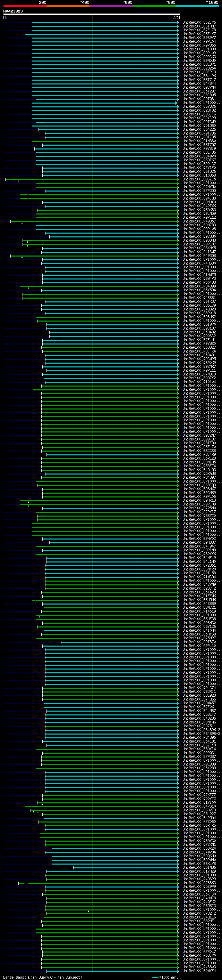The height and width of the screenshot is (980, 222).
Task: Click the label UniRef100_Q9SUU0
Action: pyautogui.click(x=199, y=237)
